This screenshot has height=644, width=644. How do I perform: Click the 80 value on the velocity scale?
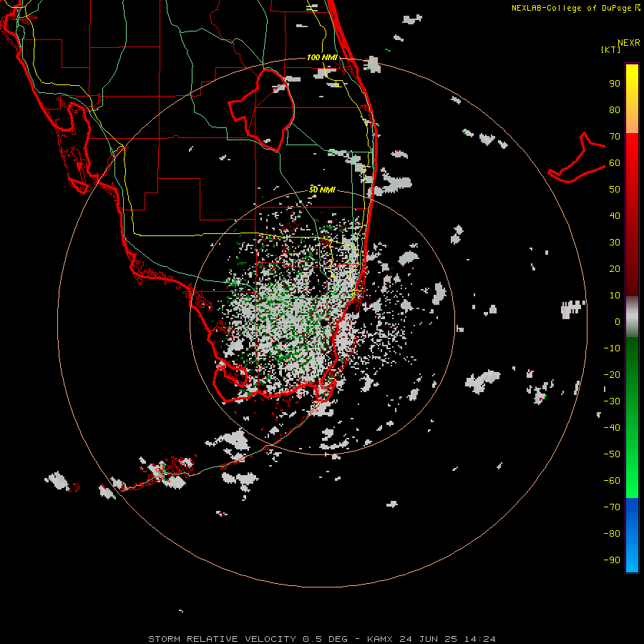[x=615, y=110]
